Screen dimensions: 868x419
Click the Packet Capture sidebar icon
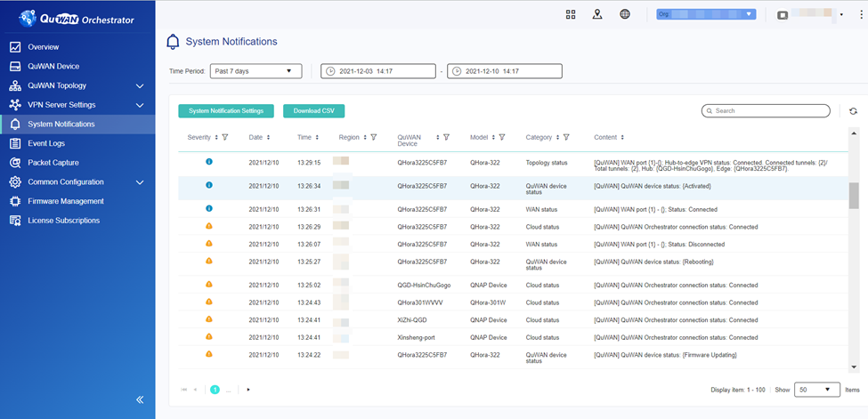click(15, 163)
